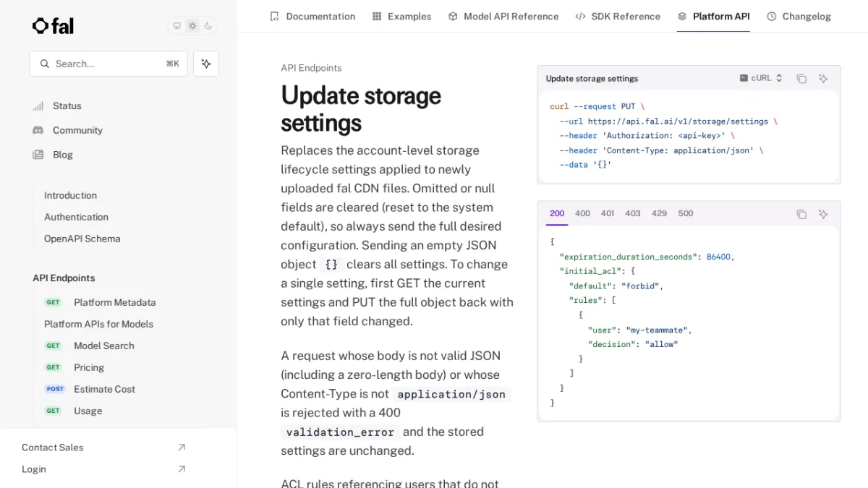Click arrow icon next to Contact Sales
This screenshot has height=488, width=868.
click(182, 448)
